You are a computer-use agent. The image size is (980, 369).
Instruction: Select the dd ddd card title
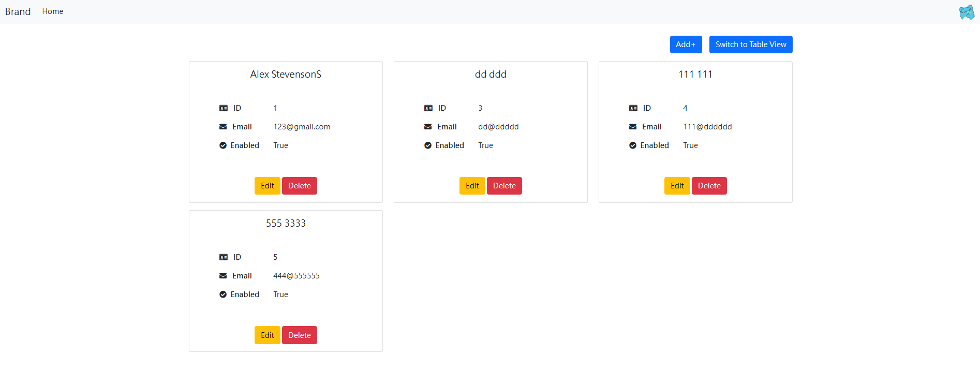[x=491, y=75]
